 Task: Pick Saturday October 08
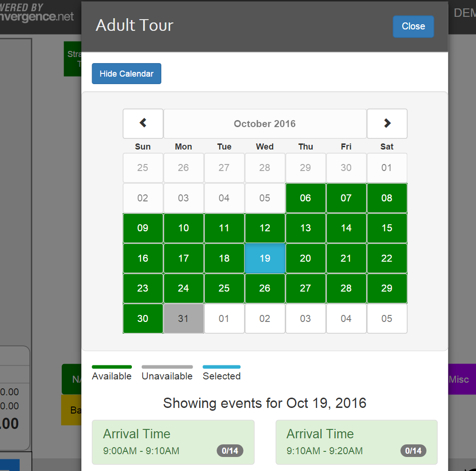(x=387, y=198)
